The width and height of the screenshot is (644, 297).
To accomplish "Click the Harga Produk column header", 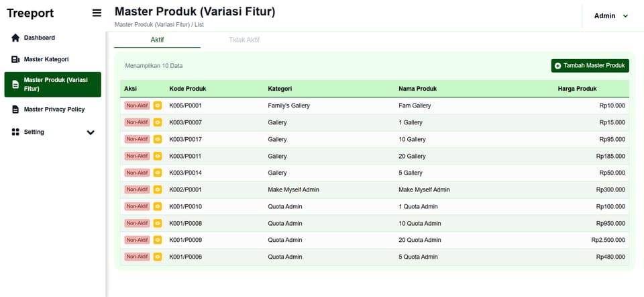I will coord(577,89).
